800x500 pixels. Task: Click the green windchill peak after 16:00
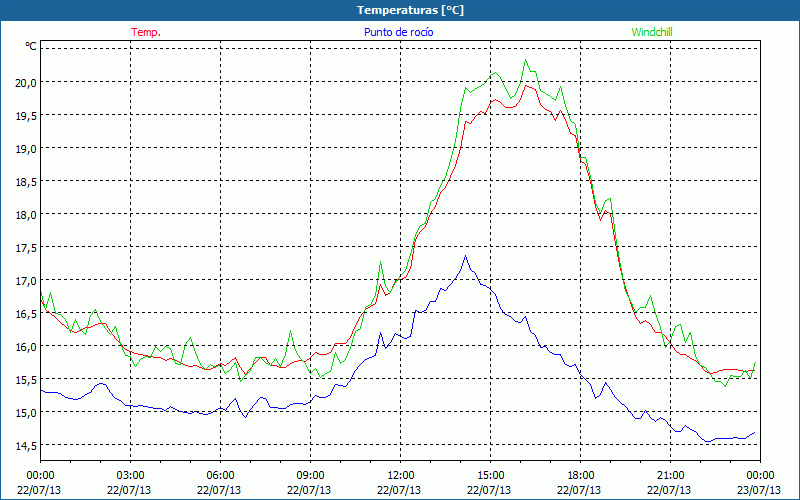[x=526, y=60]
